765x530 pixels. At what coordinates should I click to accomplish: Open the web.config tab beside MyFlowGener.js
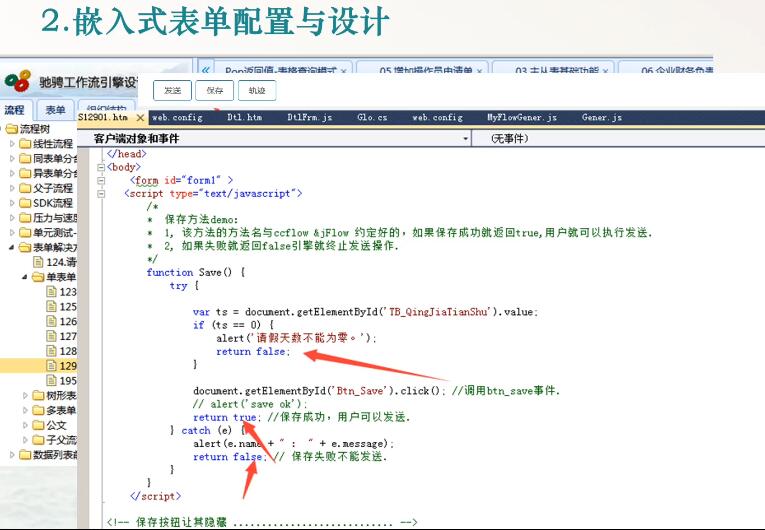tap(437, 117)
